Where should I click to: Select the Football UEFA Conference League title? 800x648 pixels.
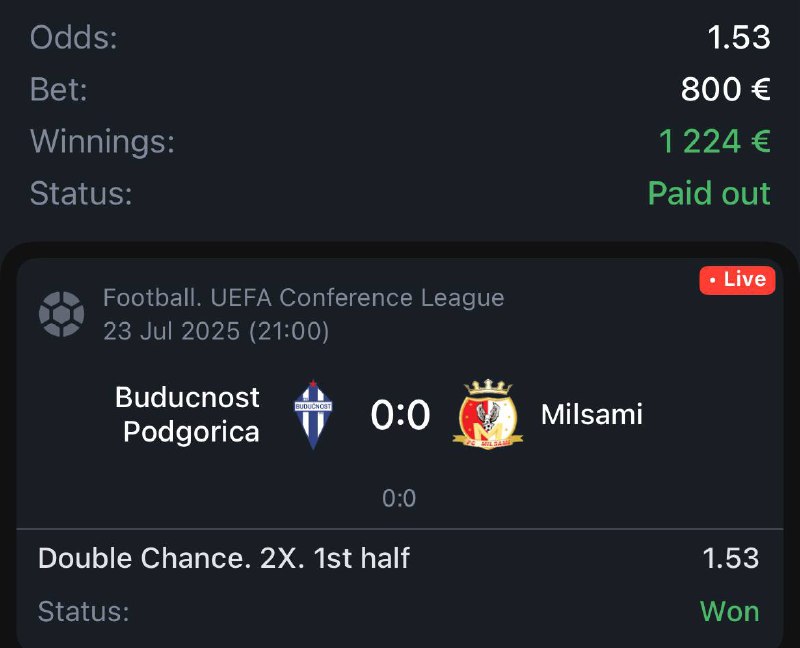coord(304,298)
